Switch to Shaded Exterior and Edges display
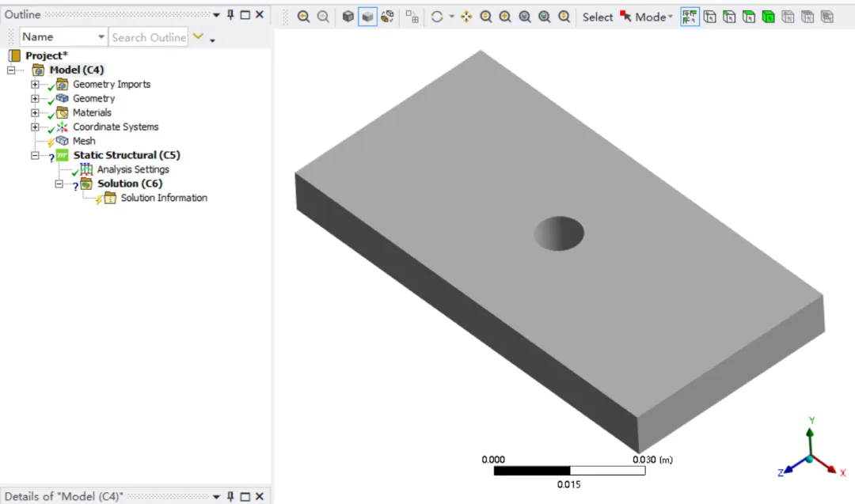Screen dimensions: 855x504 tap(348, 17)
